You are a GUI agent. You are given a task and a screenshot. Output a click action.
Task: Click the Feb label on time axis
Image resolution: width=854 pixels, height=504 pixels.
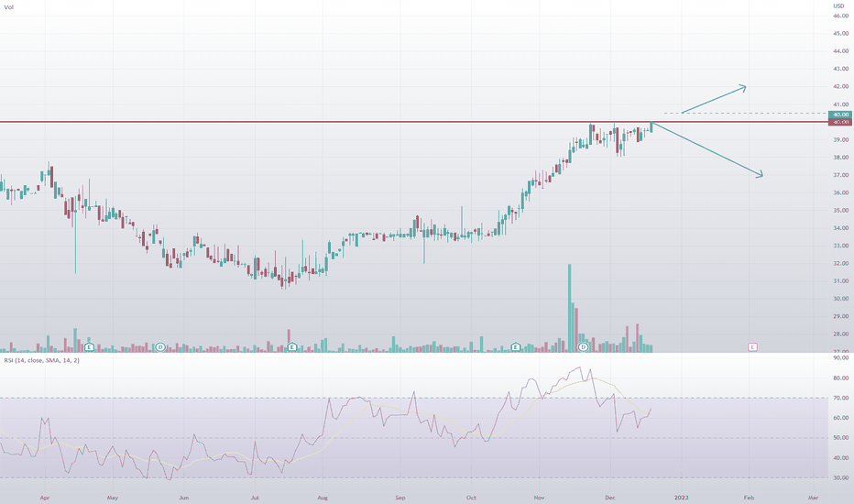pyautogui.click(x=749, y=498)
